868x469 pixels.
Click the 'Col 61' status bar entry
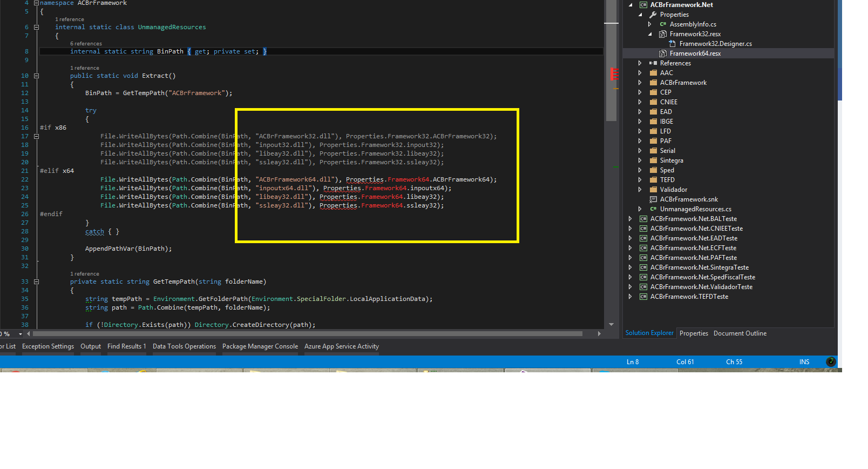[x=685, y=362]
